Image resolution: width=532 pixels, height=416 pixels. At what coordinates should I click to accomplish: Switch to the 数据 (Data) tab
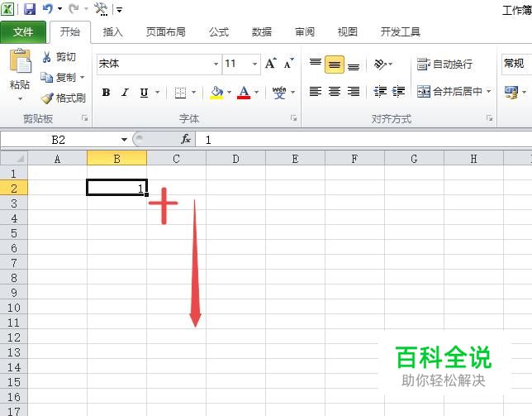[x=262, y=32]
